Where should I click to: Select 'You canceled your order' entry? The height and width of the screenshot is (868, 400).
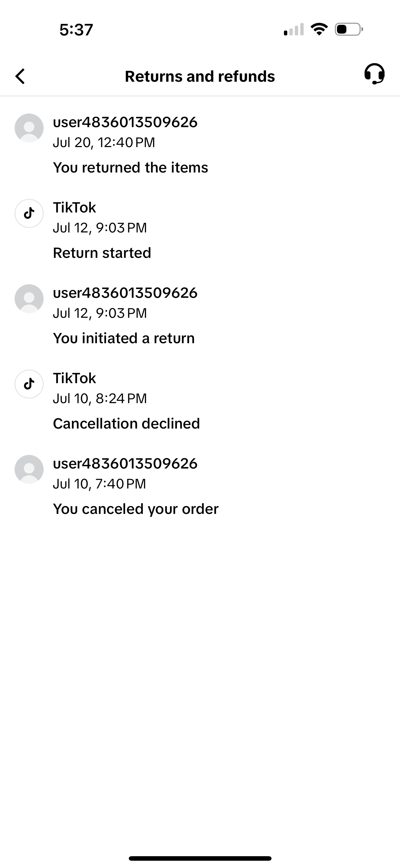click(x=135, y=509)
